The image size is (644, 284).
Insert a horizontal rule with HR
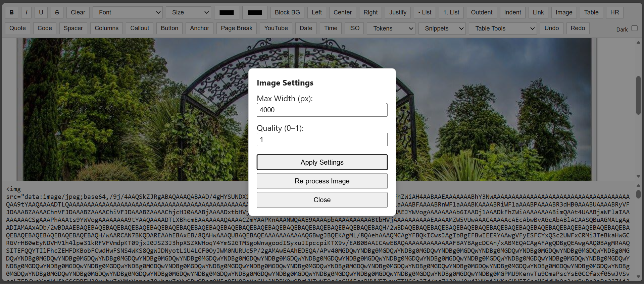click(x=614, y=12)
